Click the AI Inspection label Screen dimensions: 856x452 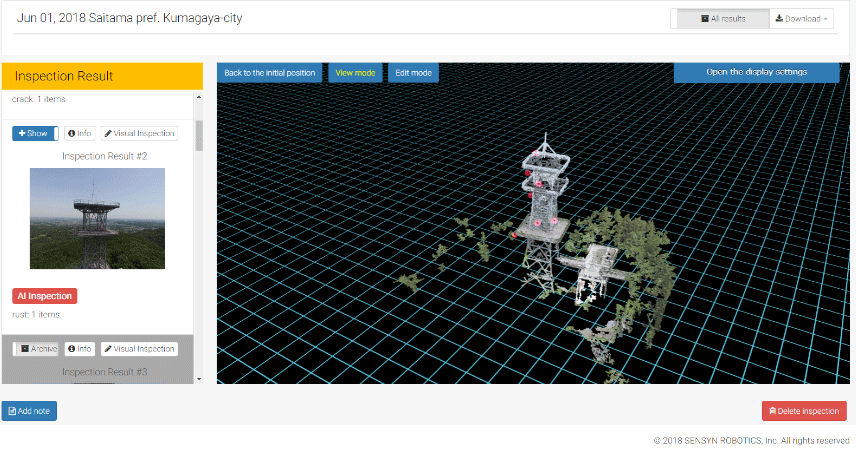click(x=45, y=296)
